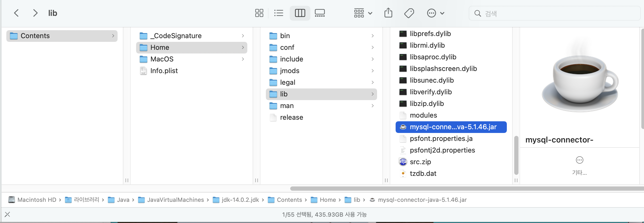This screenshot has width=644, height=223.
Task: Click JavaVirtualMachines in path bar
Action: click(x=171, y=200)
